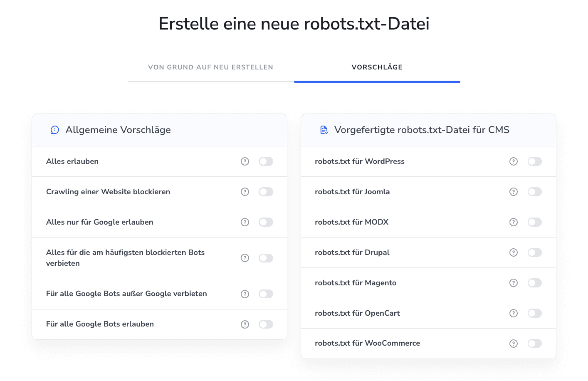Enable the Alles erlauben toggle
Viewport: 588px width, 381px height.
pyautogui.click(x=266, y=161)
